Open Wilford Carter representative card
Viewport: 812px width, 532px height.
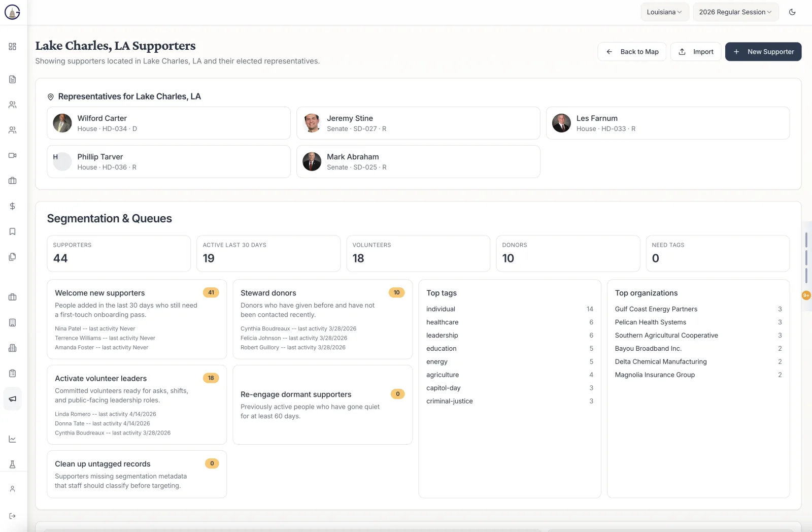coord(168,123)
